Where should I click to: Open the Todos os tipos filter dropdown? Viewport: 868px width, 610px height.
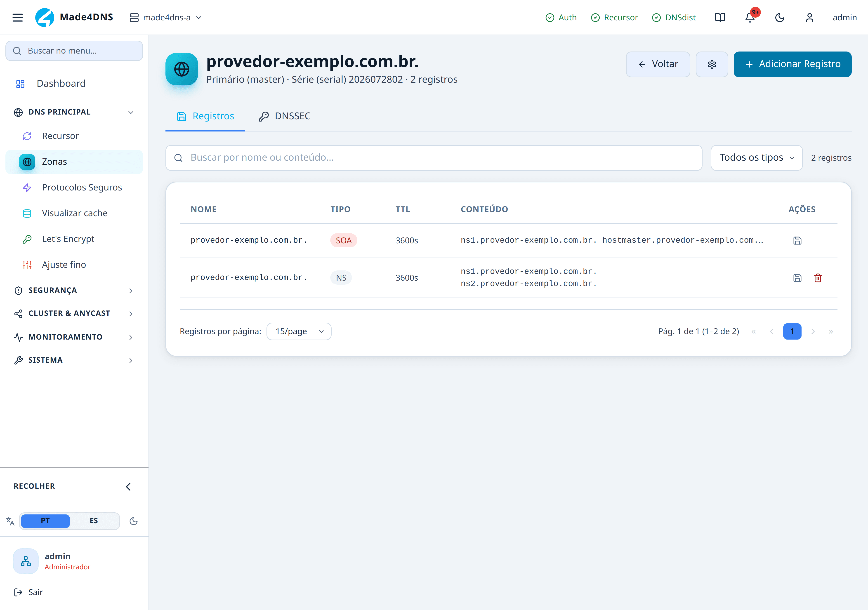pyautogui.click(x=757, y=158)
